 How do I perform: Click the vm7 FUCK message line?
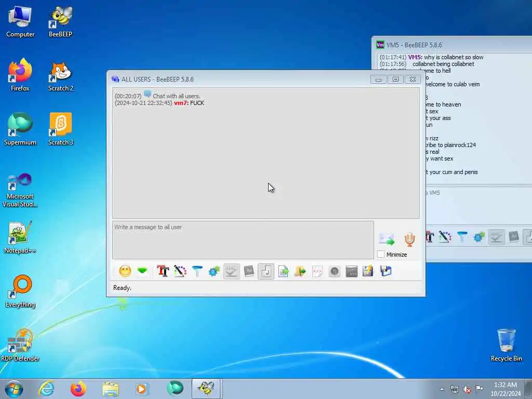[x=159, y=103]
